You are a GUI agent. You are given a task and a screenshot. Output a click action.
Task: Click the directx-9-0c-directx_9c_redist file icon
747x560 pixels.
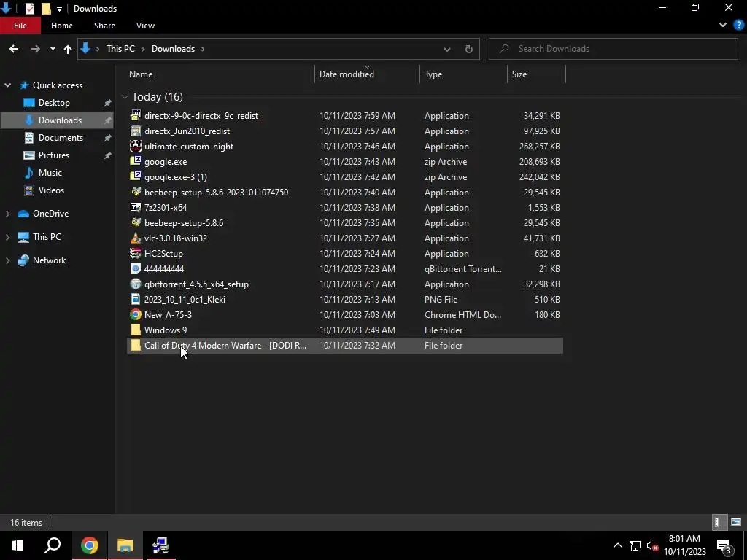136,116
